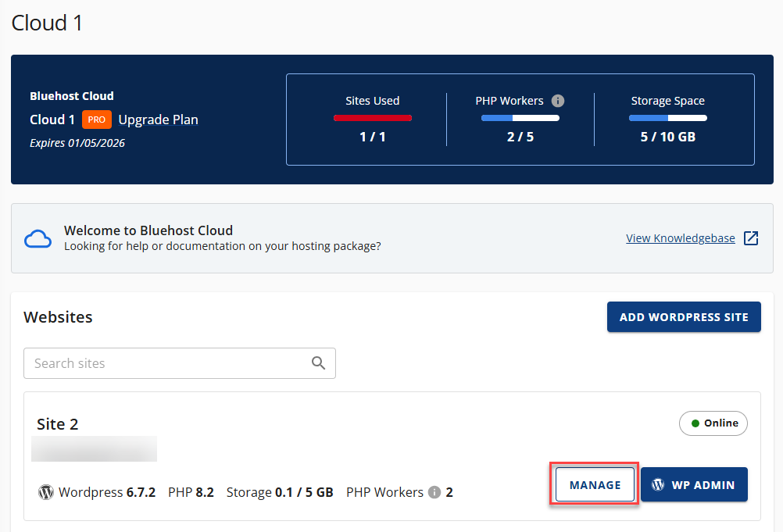Click the Storage Space usage progress bar

(x=668, y=118)
